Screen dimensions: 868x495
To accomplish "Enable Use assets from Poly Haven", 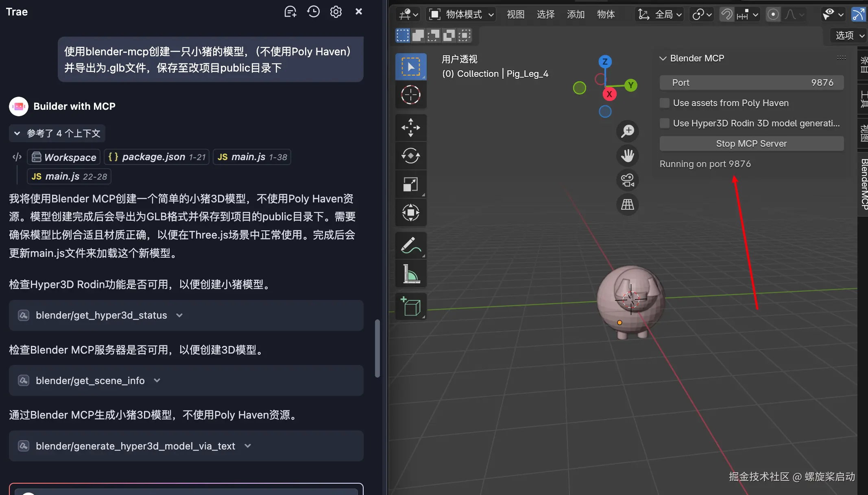I will pyautogui.click(x=665, y=103).
